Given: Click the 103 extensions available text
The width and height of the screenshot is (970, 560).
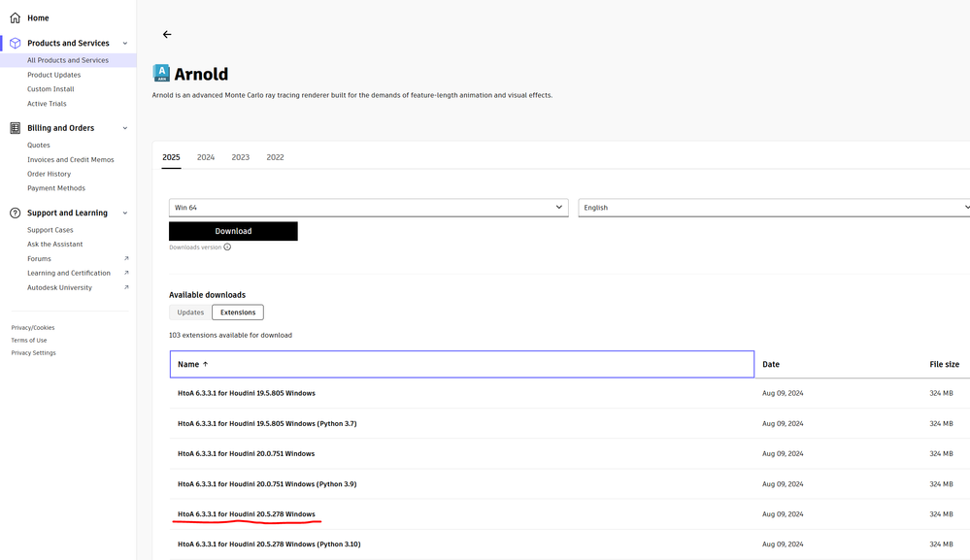Looking at the screenshot, I should pos(230,335).
